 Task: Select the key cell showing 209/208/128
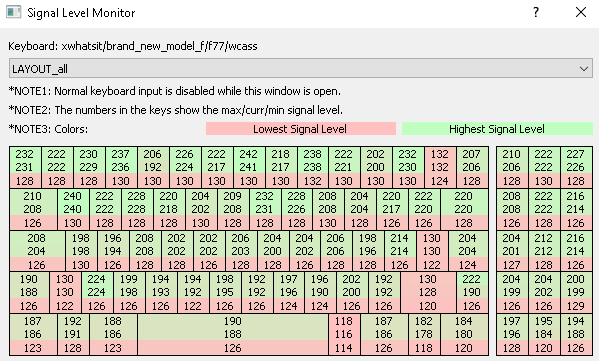[x=233, y=209]
